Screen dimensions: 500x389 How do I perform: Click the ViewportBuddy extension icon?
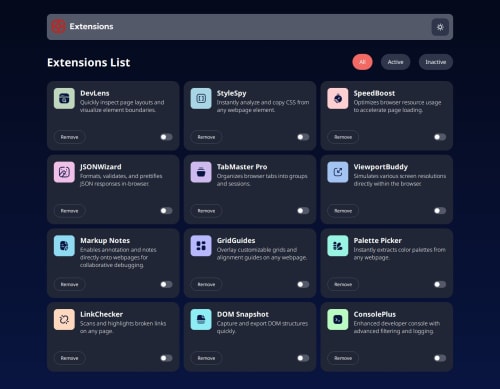tap(338, 172)
